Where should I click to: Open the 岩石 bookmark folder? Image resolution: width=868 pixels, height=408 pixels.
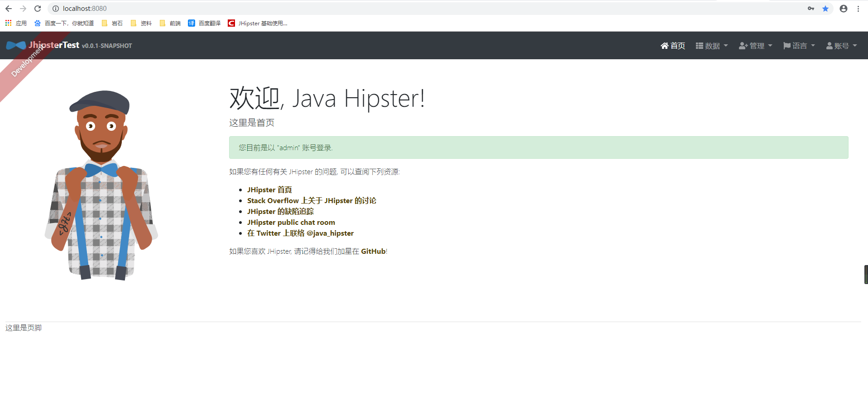[x=112, y=23]
